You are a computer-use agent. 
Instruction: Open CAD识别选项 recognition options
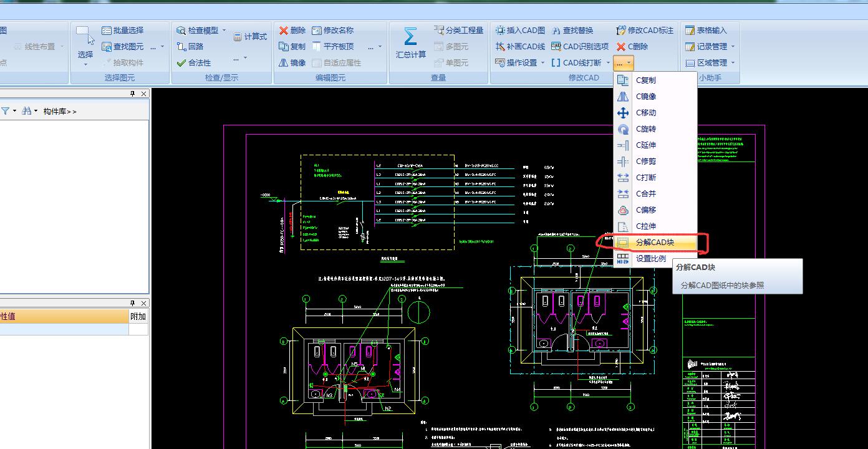[x=580, y=46]
